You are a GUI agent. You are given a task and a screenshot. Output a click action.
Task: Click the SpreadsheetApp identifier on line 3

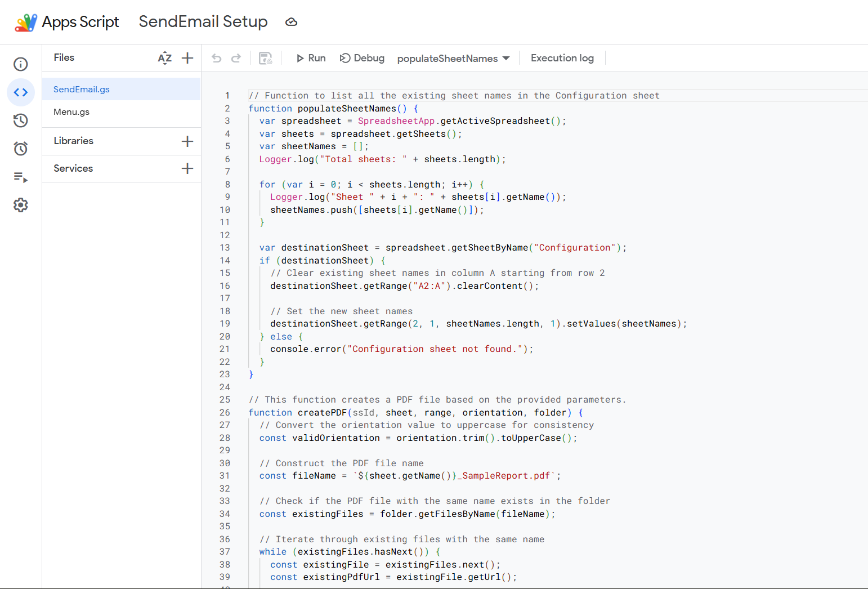point(396,121)
